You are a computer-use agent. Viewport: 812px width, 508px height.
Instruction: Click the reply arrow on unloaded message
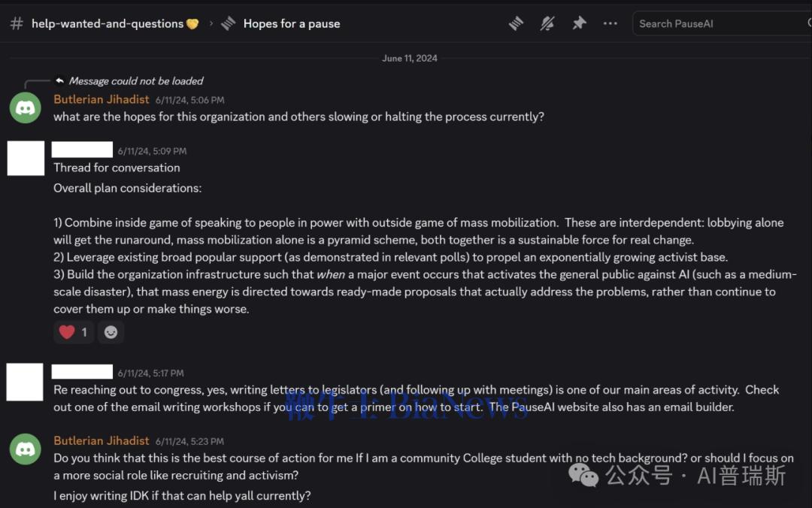pyautogui.click(x=59, y=81)
